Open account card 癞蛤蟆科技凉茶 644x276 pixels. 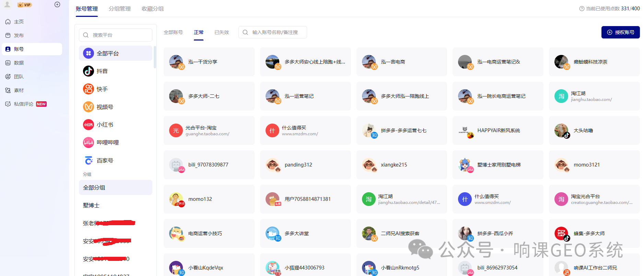pyautogui.click(x=594, y=62)
